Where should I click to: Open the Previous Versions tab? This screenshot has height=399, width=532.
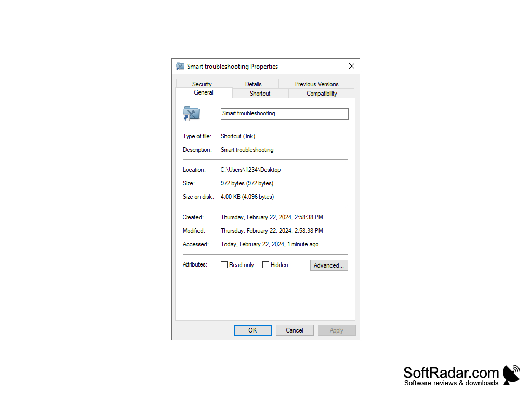(316, 84)
